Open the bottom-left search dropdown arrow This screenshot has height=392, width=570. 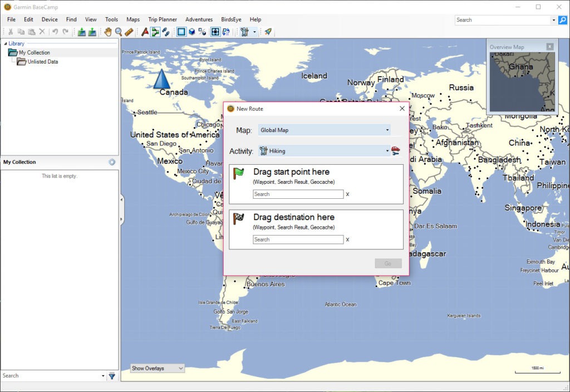pyautogui.click(x=103, y=376)
